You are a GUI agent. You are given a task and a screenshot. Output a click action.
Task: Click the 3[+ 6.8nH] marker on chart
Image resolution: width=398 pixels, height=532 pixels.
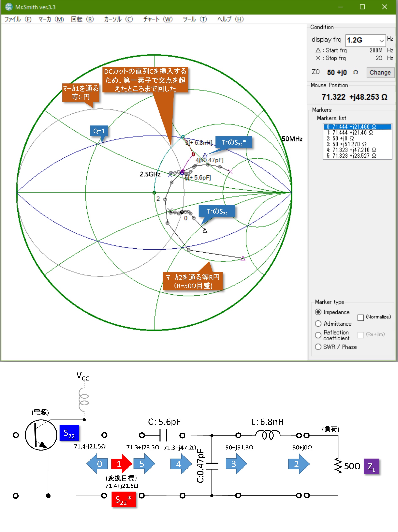[x=183, y=137]
